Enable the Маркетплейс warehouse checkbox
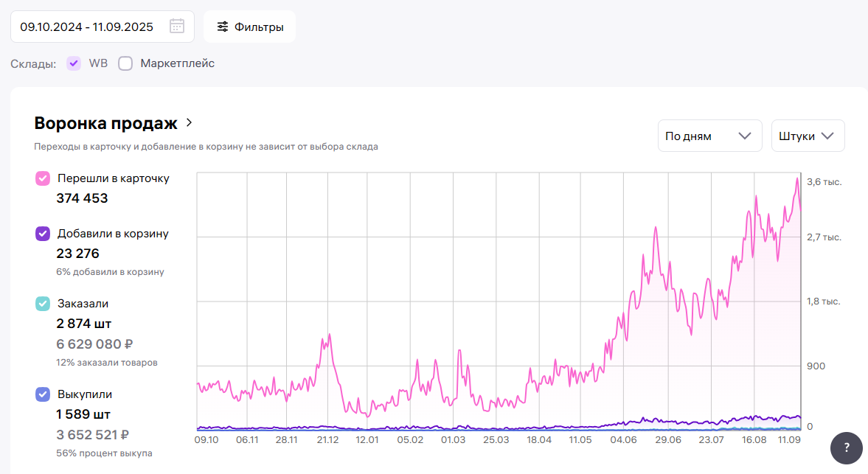This screenshot has width=868, height=474. click(x=125, y=63)
